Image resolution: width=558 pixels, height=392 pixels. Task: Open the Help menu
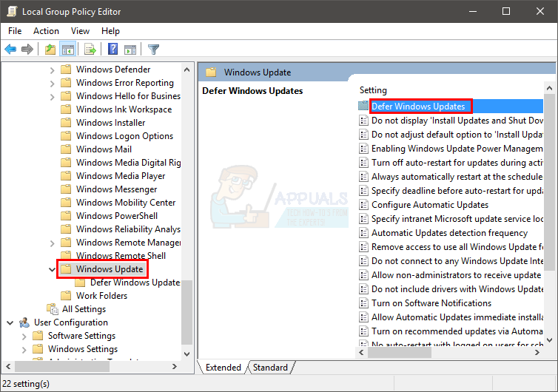(110, 31)
